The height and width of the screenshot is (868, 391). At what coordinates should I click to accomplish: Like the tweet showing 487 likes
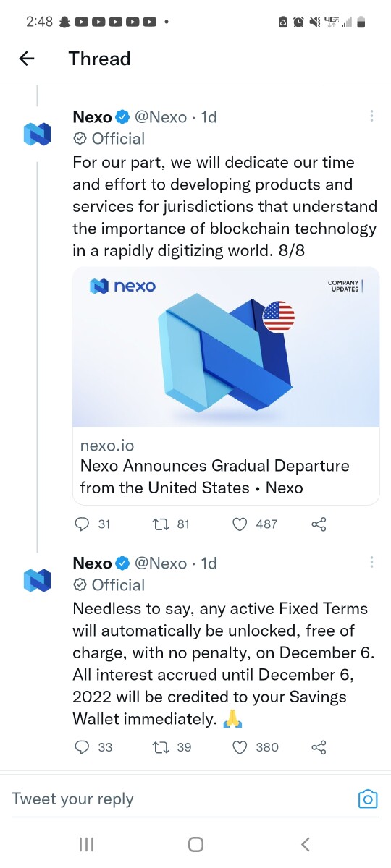(240, 524)
